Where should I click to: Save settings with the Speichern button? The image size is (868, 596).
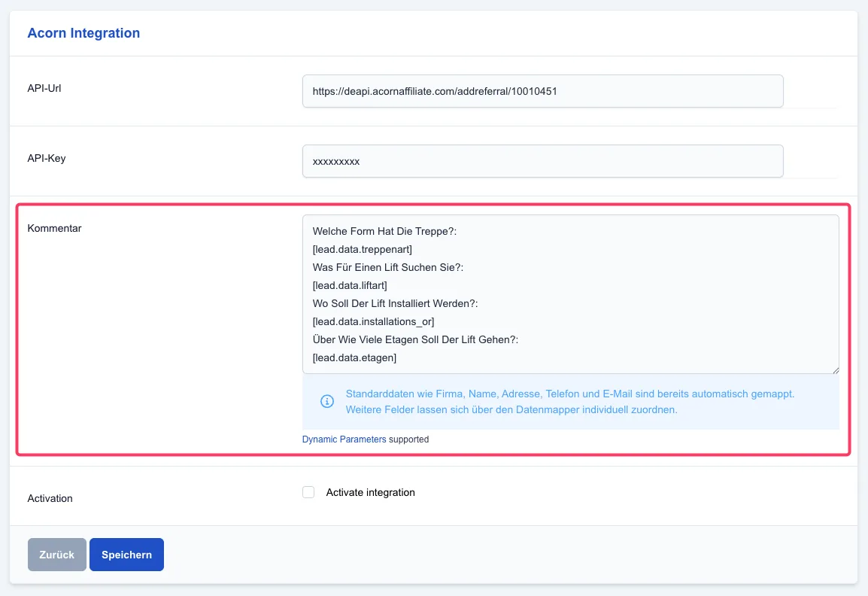127,555
